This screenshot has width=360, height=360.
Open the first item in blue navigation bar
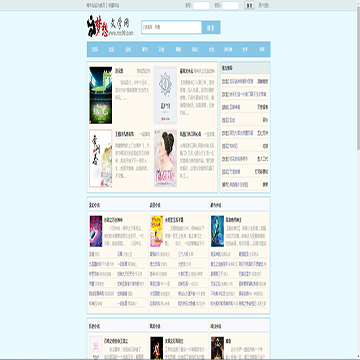coord(95,49)
